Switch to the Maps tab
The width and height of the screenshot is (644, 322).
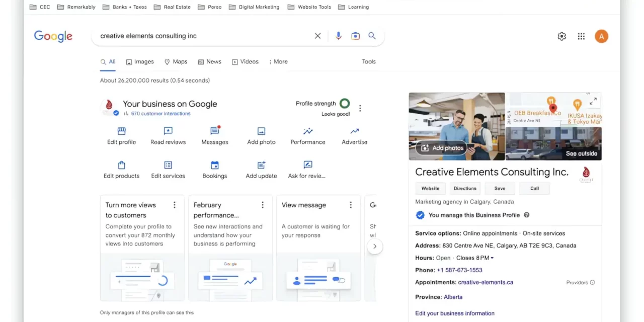pyautogui.click(x=176, y=61)
